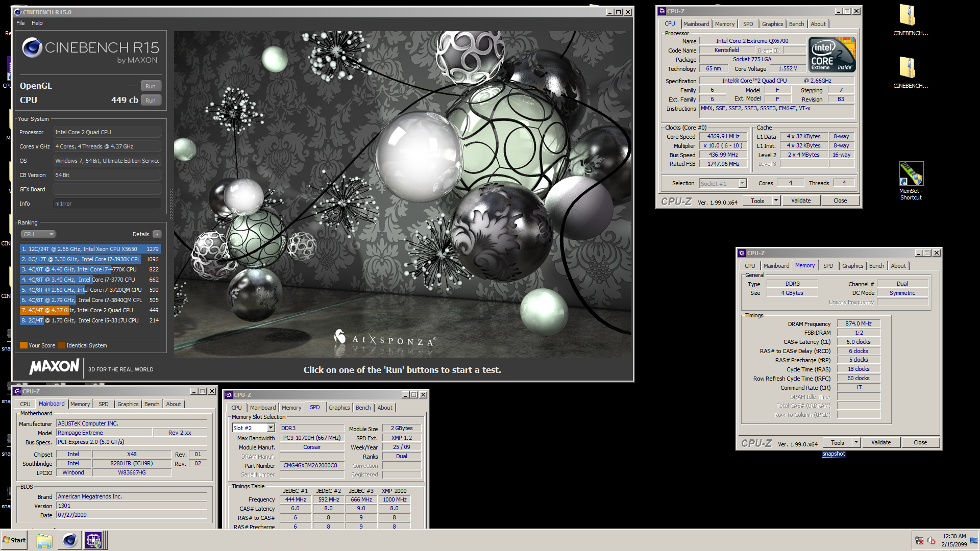The image size is (980, 551).
Task: Select ranking row Intel Xeon CPU X5650
Action: click(90, 249)
